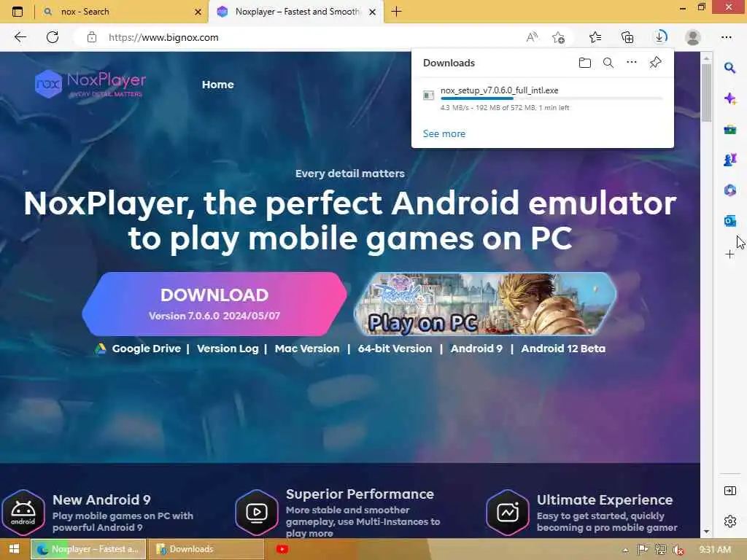Add this page to favorites star
This screenshot has height=560, width=747.
(x=558, y=37)
